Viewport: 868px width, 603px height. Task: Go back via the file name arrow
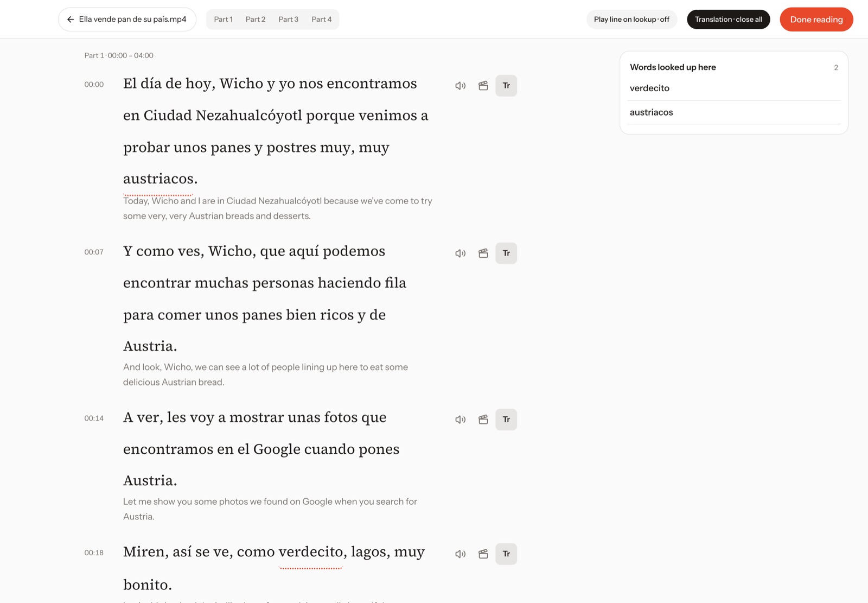coord(127,20)
